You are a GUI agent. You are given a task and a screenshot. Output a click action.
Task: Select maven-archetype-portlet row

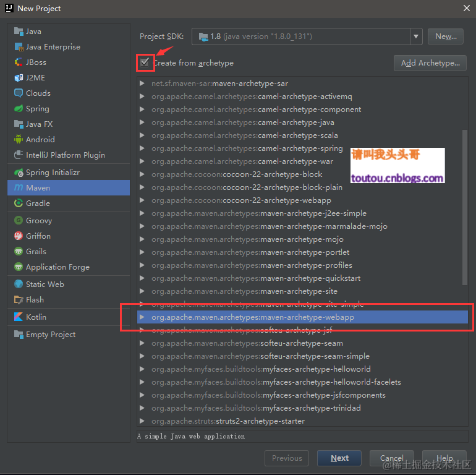(302, 252)
